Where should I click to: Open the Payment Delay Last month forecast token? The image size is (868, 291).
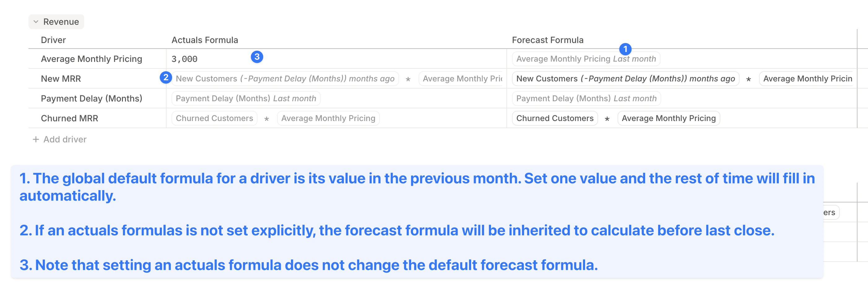(x=586, y=98)
